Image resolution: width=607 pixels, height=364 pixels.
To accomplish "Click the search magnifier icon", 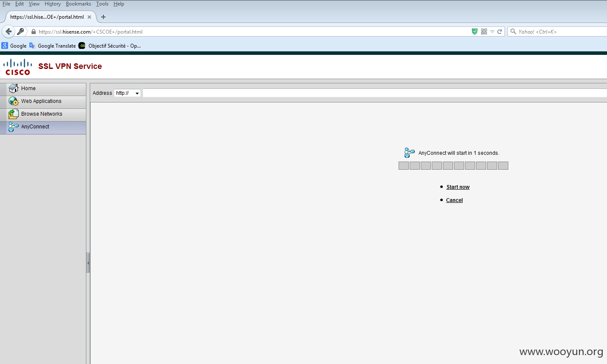I will 513,31.
